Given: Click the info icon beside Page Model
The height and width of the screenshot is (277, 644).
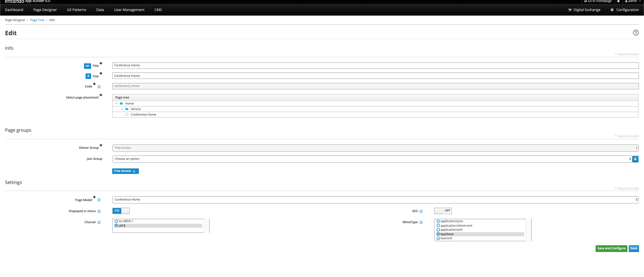Looking at the screenshot, I should click(99, 200).
